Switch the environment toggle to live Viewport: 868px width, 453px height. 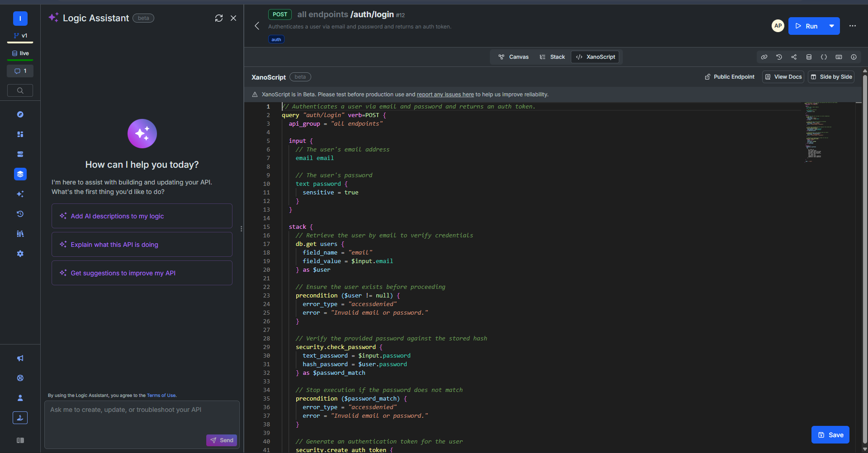pyautogui.click(x=20, y=53)
